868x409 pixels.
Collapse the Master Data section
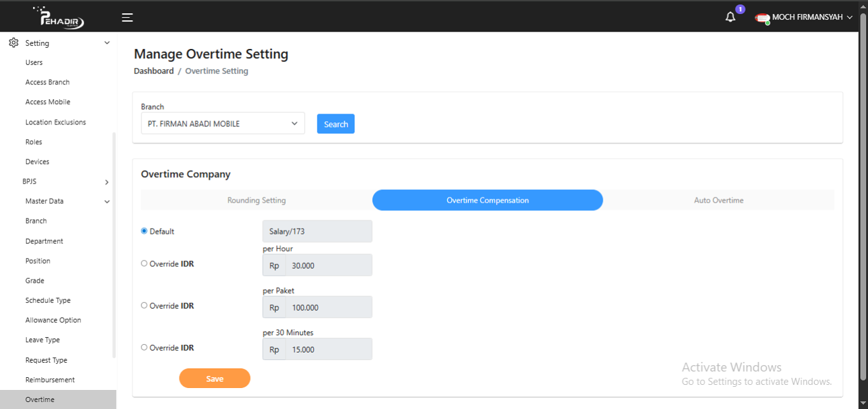107,201
